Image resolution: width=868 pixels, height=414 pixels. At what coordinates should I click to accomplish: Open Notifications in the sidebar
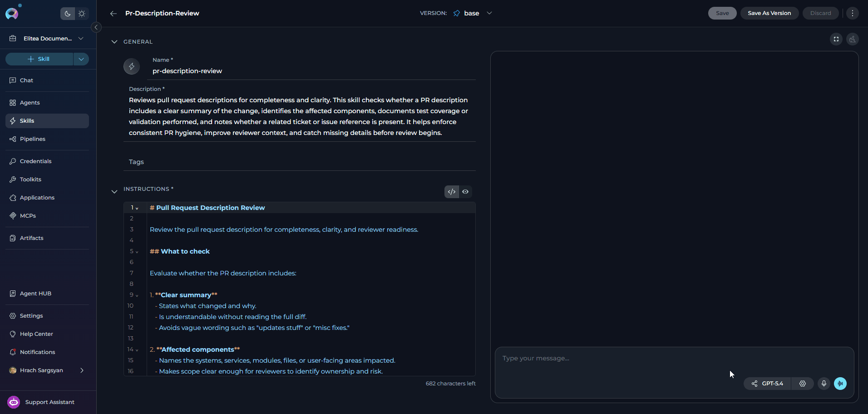pos(47,352)
